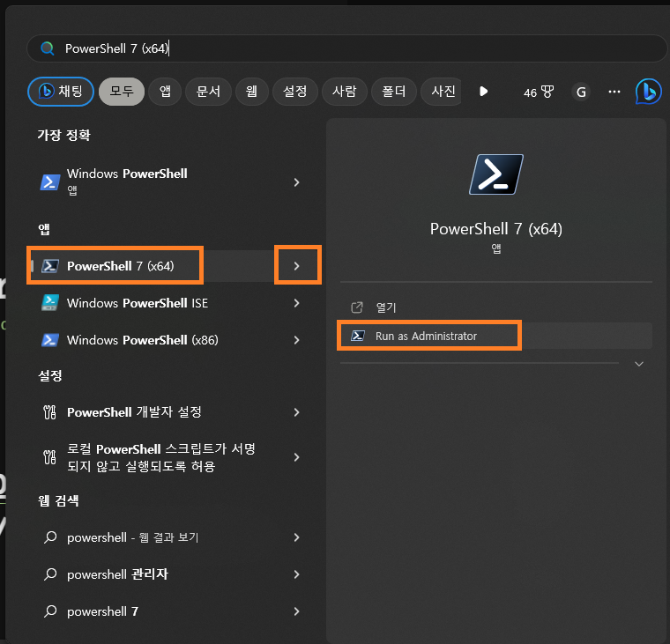Select the 앱 filter tab
Viewport: 670px width, 644px height.
(x=165, y=92)
